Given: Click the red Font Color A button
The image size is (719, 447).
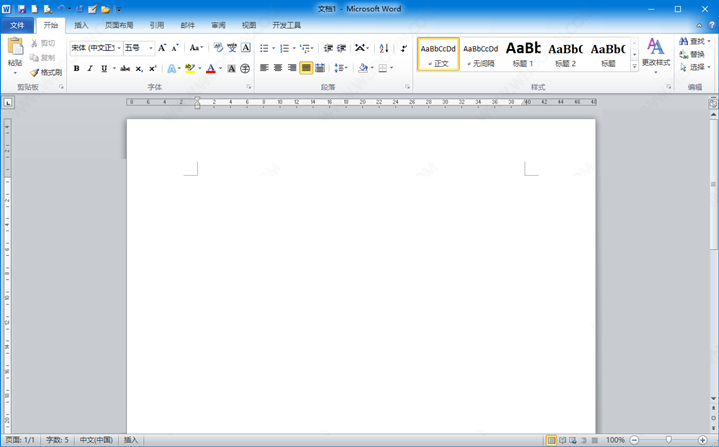Looking at the screenshot, I should click(211, 69).
